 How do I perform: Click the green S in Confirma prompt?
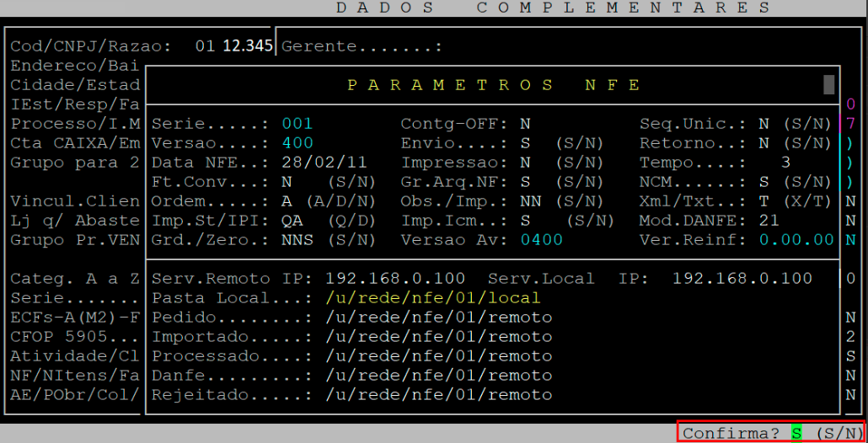(796, 434)
